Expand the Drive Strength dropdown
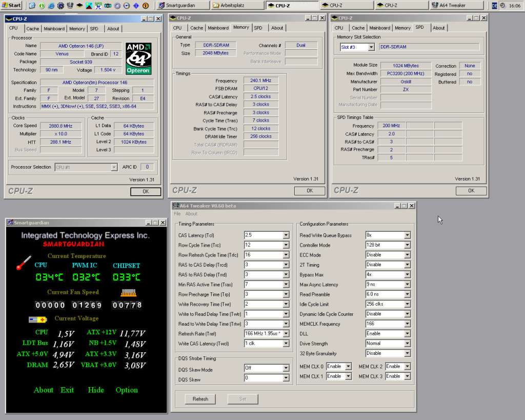The width and height of the screenshot is (525, 420). [407, 344]
